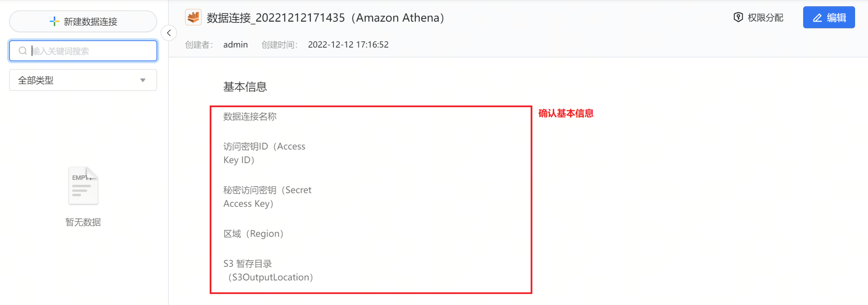Open 权限分配 permissions link

[x=759, y=17]
